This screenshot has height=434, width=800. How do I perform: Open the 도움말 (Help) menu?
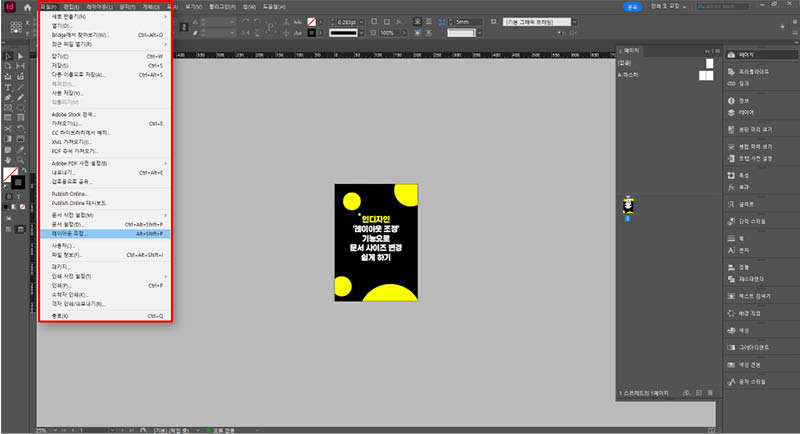click(274, 7)
